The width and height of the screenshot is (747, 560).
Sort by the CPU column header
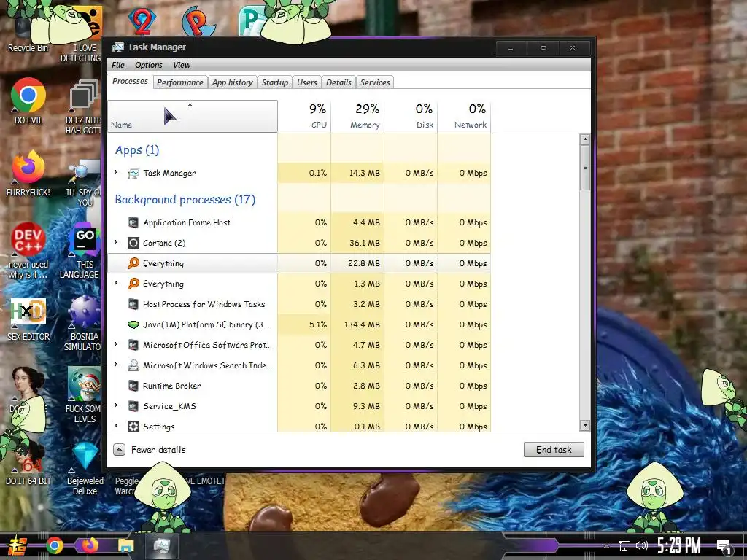pyautogui.click(x=304, y=116)
